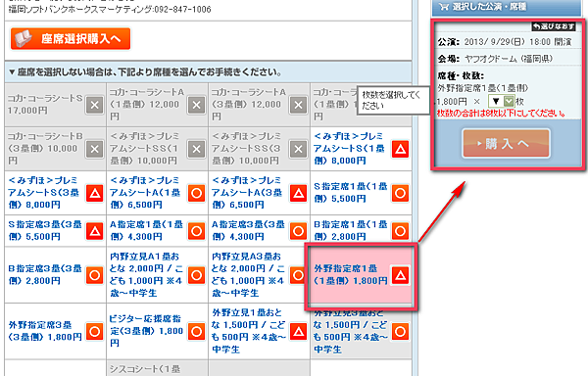Click コカ・コーラシートB(3塁側) 10,000円 text
Image resolution: width=588 pixels, height=376 pixels.
pos(45,148)
